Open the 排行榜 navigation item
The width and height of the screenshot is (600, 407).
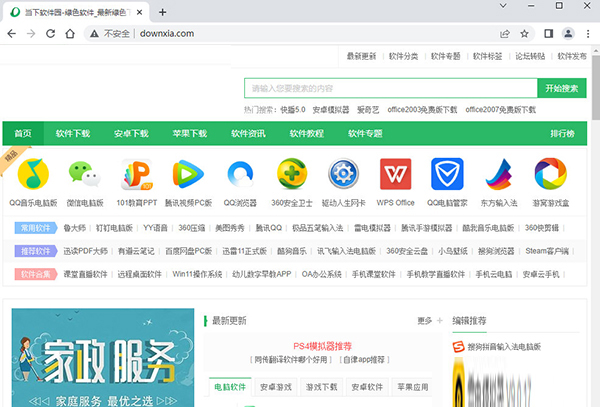tap(562, 133)
